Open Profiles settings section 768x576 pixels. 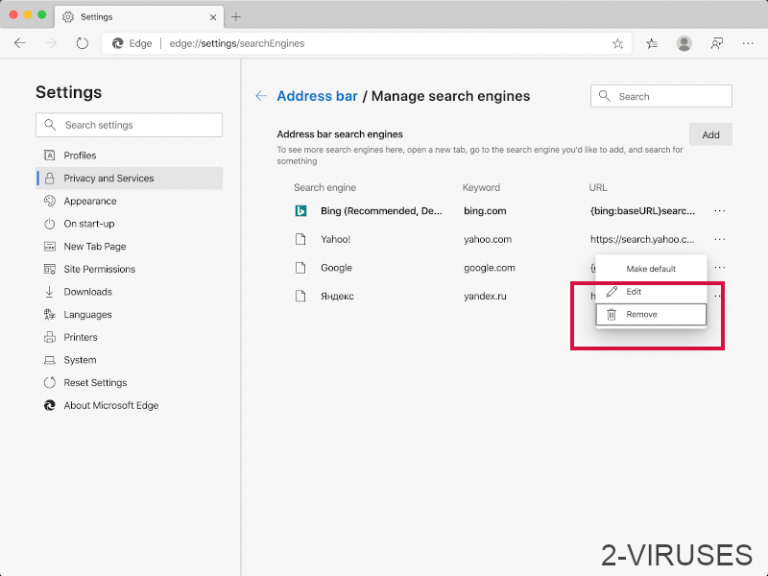click(x=80, y=155)
